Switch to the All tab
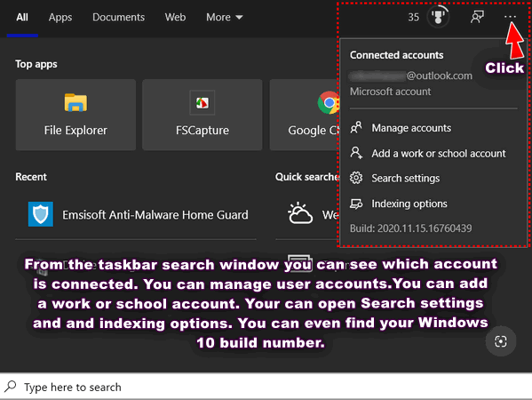The height and width of the screenshot is (400, 532). pyautogui.click(x=22, y=17)
